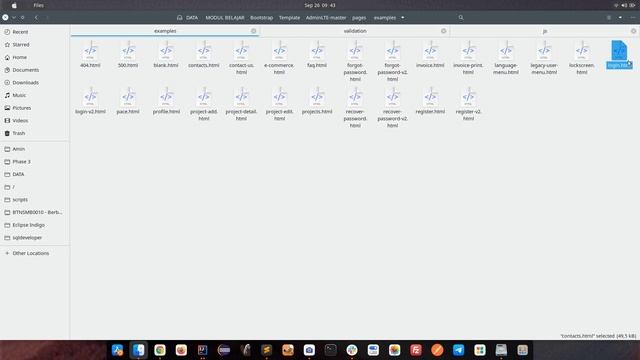Select the register.html file
The image size is (640, 360).
click(x=430, y=101)
